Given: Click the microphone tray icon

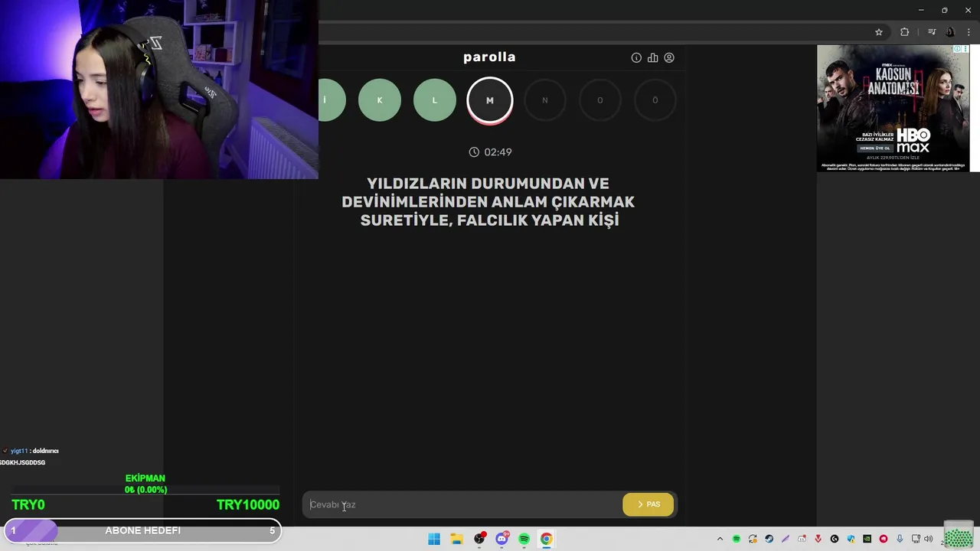Looking at the screenshot, I should 900,539.
